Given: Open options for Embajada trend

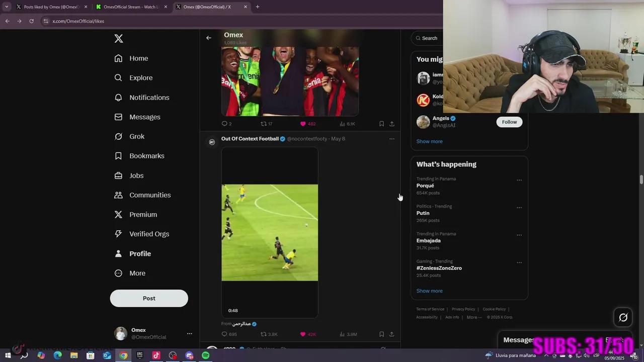Looking at the screenshot, I should [x=519, y=235].
